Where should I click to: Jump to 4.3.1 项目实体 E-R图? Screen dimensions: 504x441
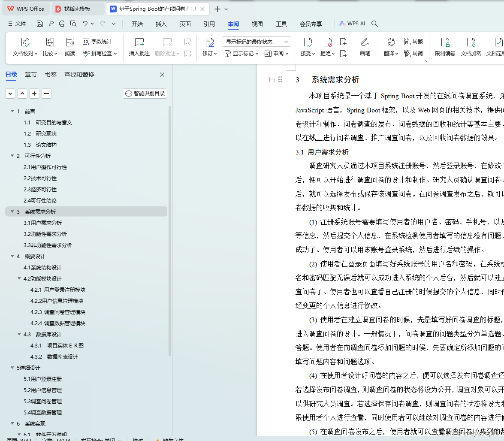click(x=57, y=345)
